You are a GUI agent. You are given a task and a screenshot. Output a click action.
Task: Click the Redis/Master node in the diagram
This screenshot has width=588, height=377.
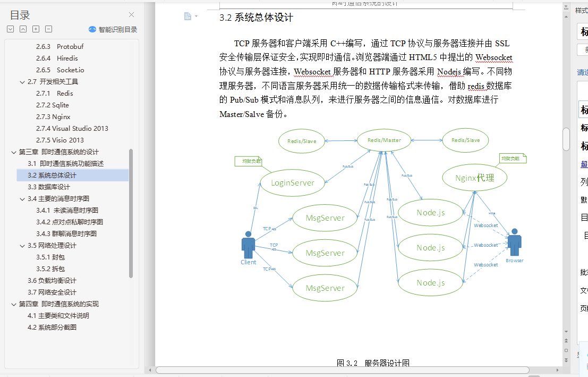pyautogui.click(x=384, y=140)
